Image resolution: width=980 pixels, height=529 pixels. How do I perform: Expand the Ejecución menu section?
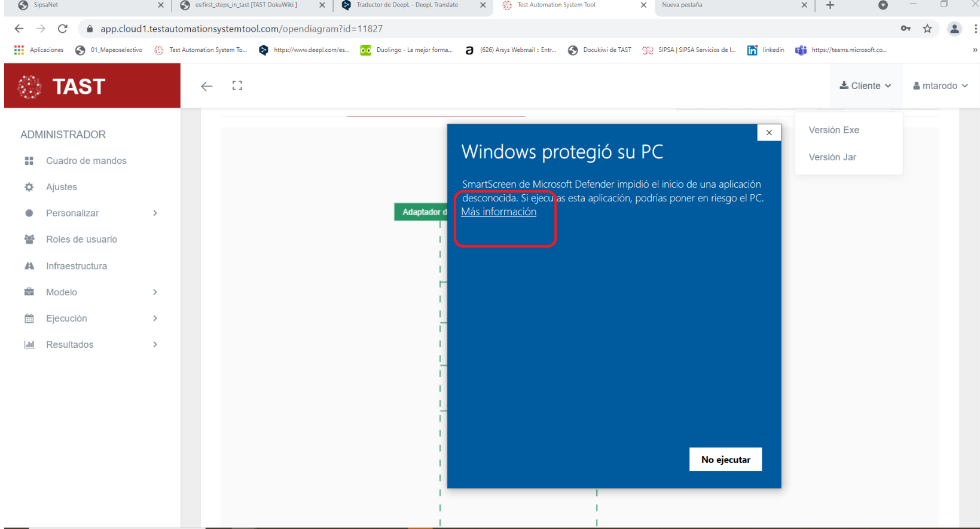coord(155,319)
